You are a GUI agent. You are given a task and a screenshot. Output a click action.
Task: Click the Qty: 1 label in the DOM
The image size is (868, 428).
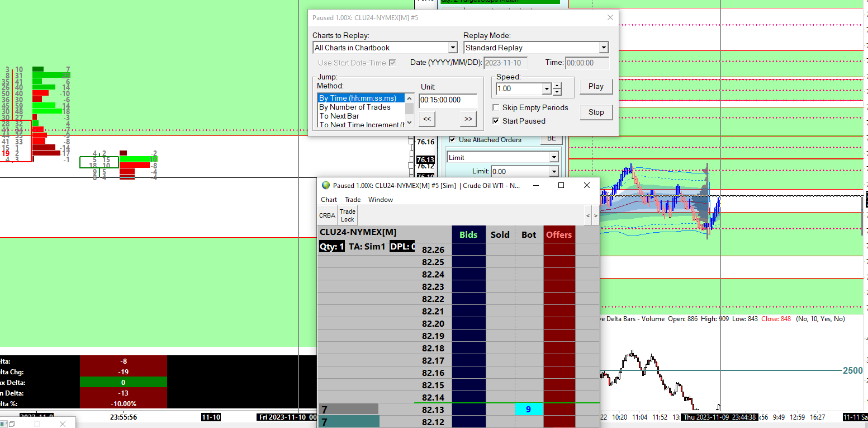(332, 246)
